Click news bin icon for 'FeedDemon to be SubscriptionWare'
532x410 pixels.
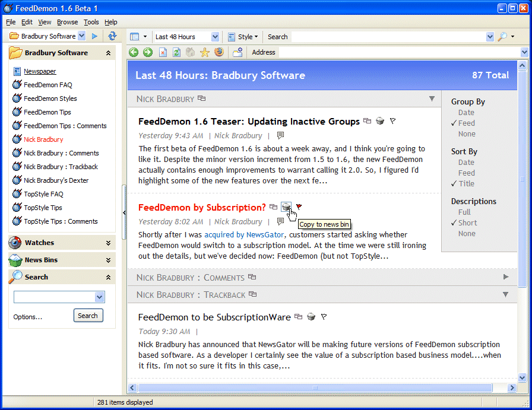click(x=311, y=317)
